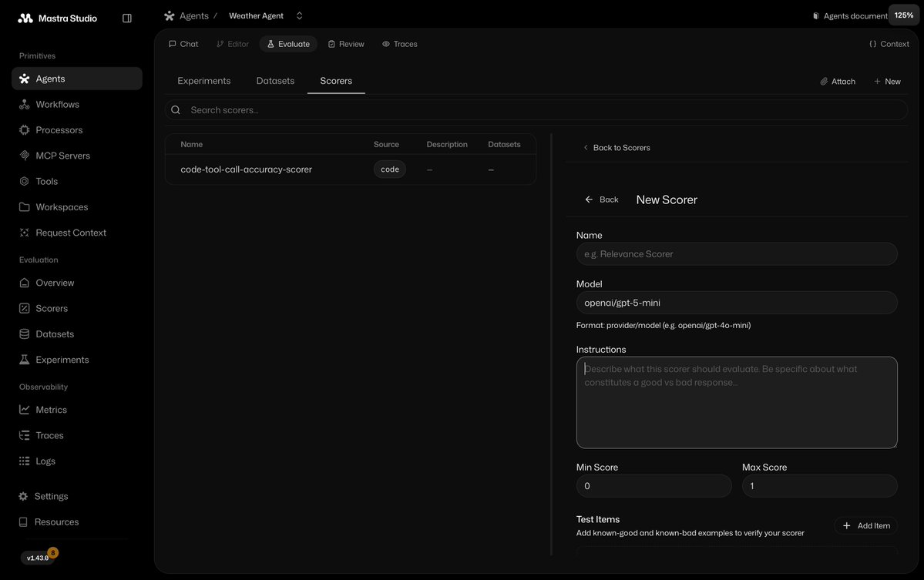Switch to the Datasets sub-tab
The height and width of the screenshot is (580, 924).
click(275, 81)
